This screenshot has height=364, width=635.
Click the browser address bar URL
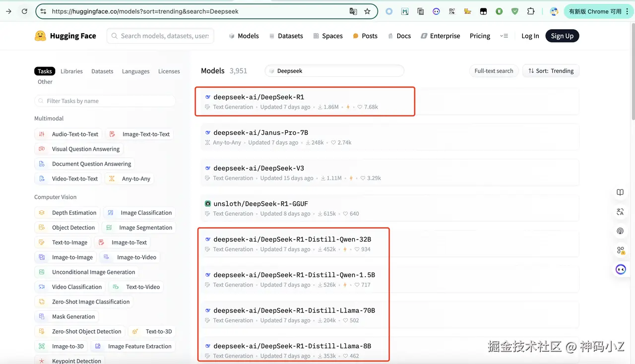tap(145, 11)
